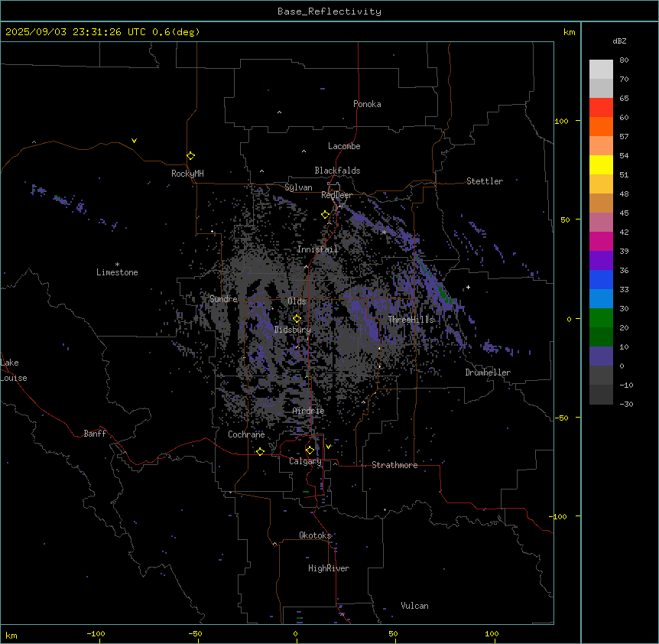Screen dimensions: 659x644
Task: Click the yellow V marker northeast of Calgary
Action: (328, 447)
